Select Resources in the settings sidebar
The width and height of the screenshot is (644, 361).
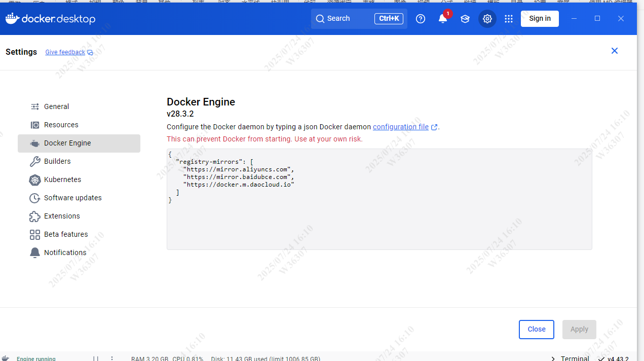tap(61, 125)
